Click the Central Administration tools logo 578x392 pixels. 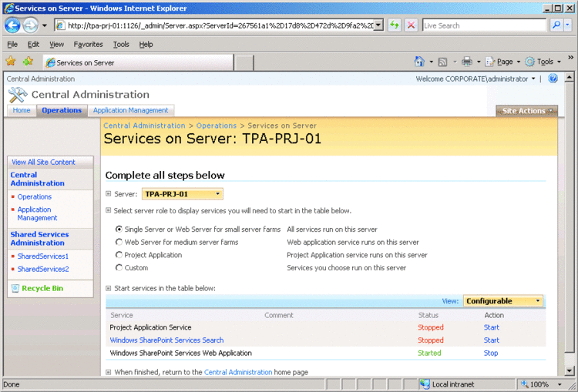pos(17,95)
